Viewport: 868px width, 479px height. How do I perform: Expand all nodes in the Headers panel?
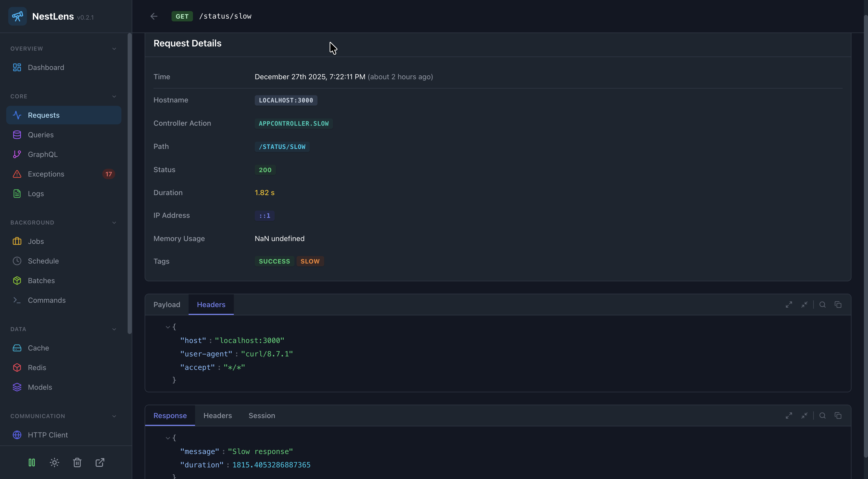point(789,305)
